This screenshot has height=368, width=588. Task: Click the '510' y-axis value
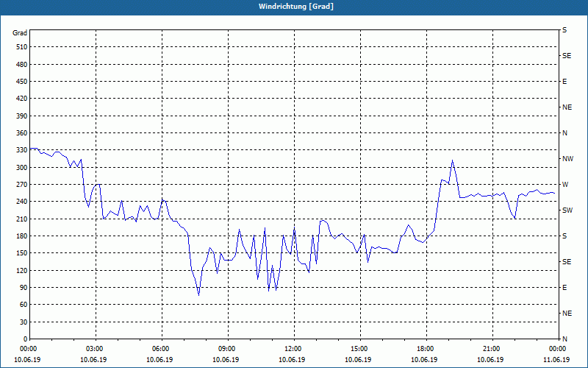22,47
